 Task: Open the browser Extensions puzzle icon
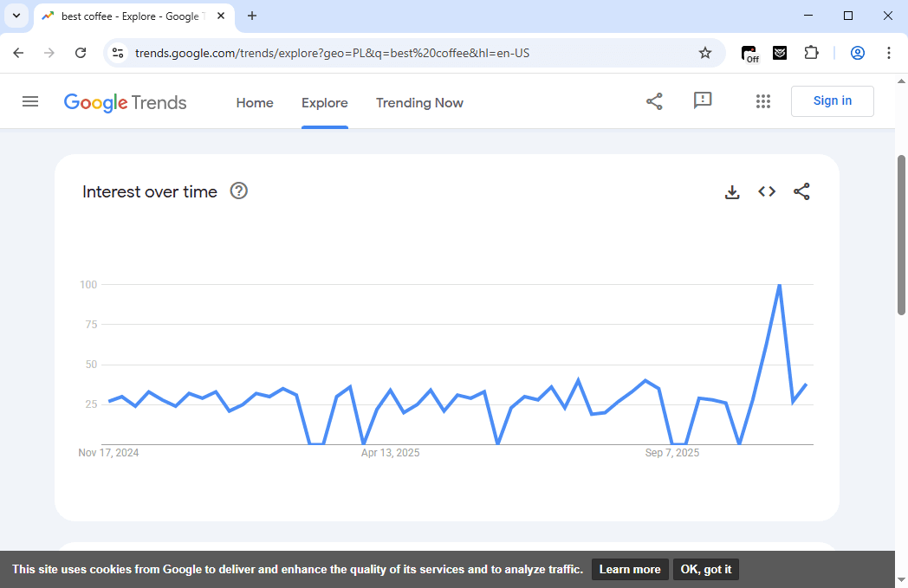[x=811, y=53]
